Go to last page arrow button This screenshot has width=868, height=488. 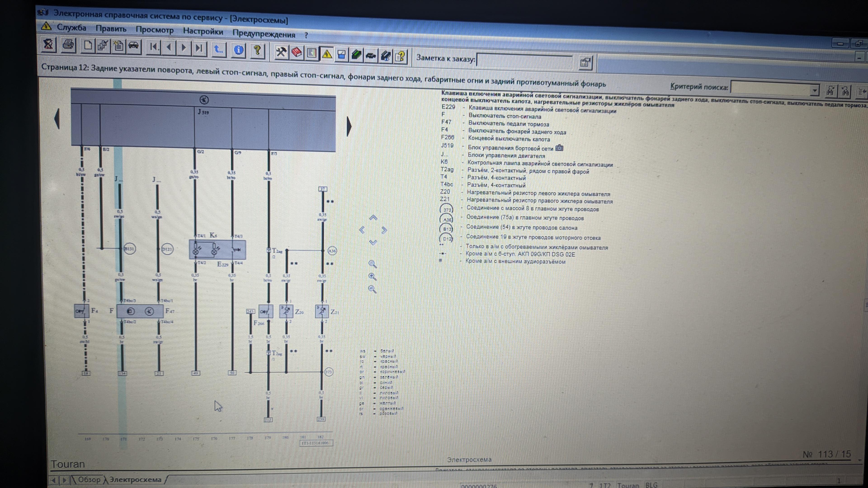[x=199, y=49]
